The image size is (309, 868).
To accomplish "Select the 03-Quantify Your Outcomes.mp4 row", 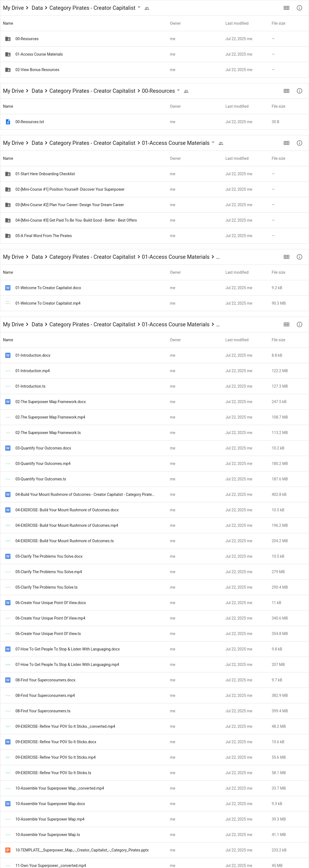I will coord(154,464).
